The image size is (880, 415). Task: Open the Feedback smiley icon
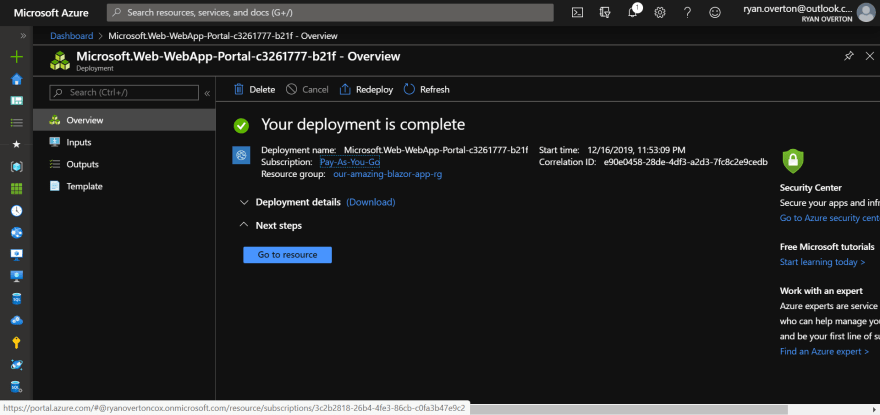[x=715, y=12]
